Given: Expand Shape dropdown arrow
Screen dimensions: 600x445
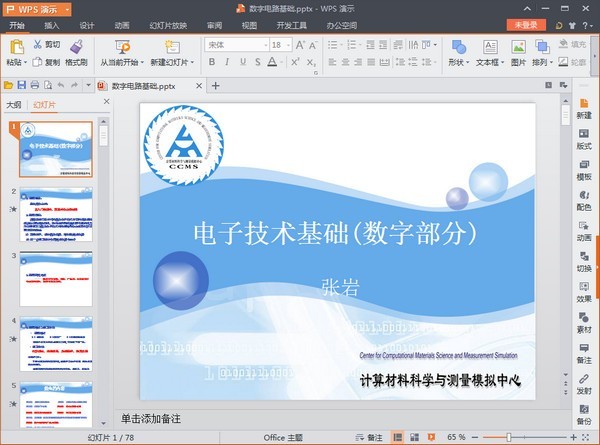Looking at the screenshot, I should [468, 62].
